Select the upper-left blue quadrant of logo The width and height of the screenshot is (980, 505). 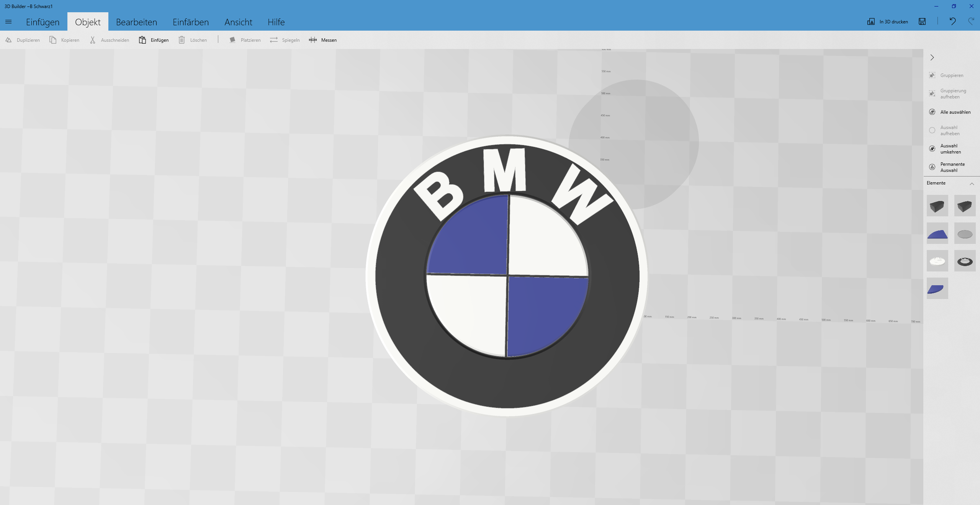point(473,239)
